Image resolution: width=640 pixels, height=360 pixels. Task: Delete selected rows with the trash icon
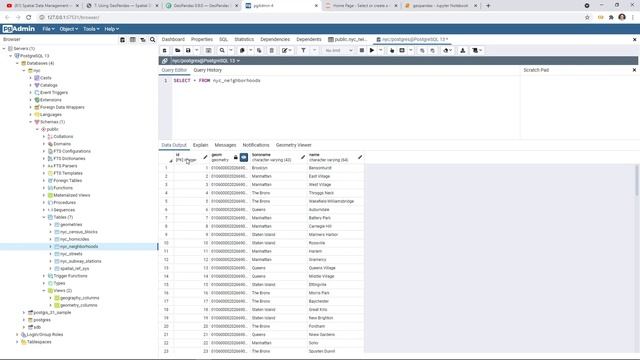coord(271,51)
